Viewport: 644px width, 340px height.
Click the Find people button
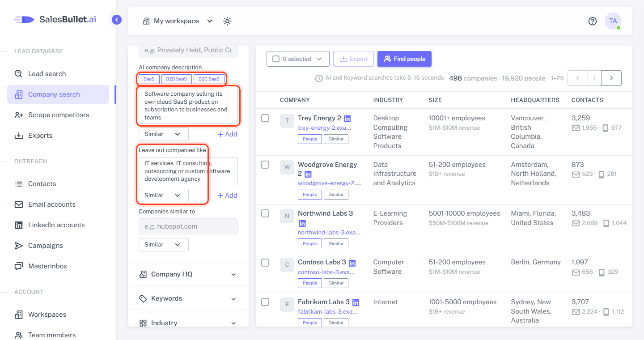pyautogui.click(x=404, y=59)
